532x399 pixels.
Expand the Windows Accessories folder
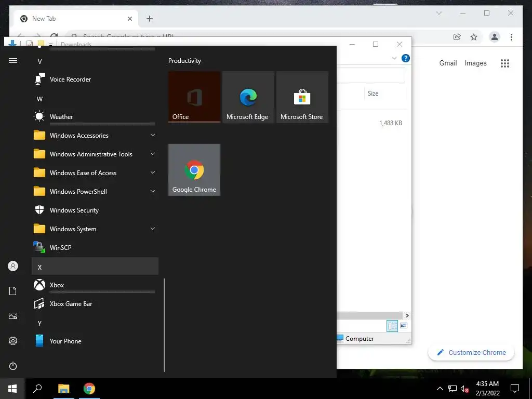click(95, 136)
